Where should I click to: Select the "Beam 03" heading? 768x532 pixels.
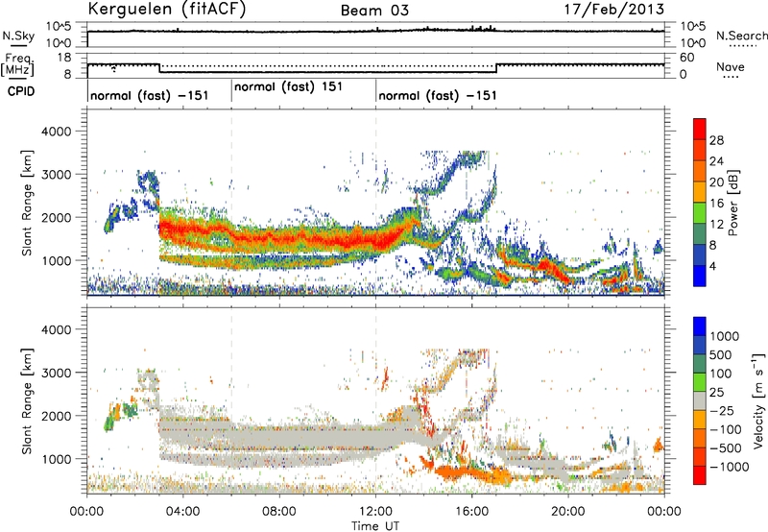click(374, 11)
